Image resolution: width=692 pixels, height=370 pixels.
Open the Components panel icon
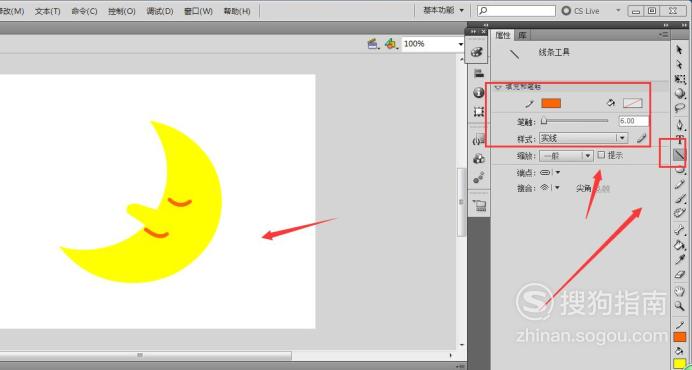tap(479, 159)
